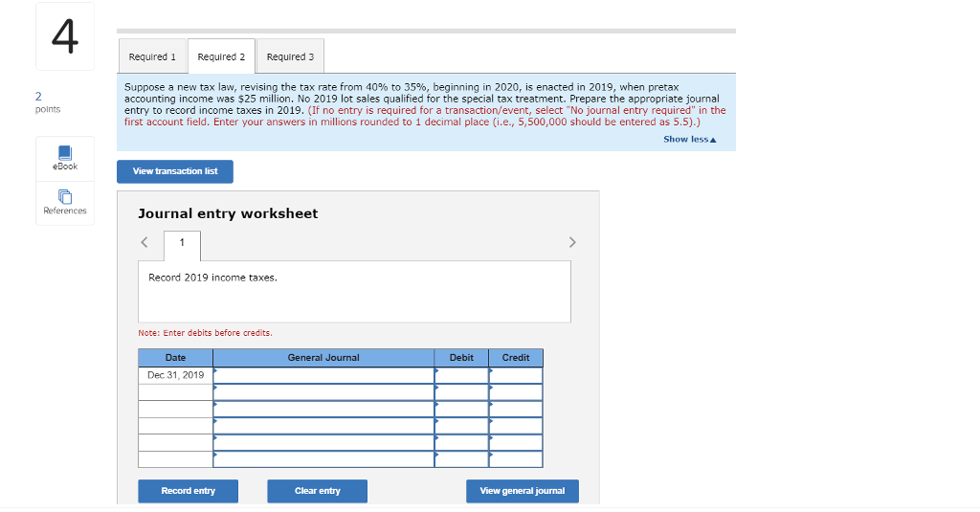Click 'Note: Enter debits before credits.' text
This screenshot has width=980, height=512.
click(x=205, y=333)
